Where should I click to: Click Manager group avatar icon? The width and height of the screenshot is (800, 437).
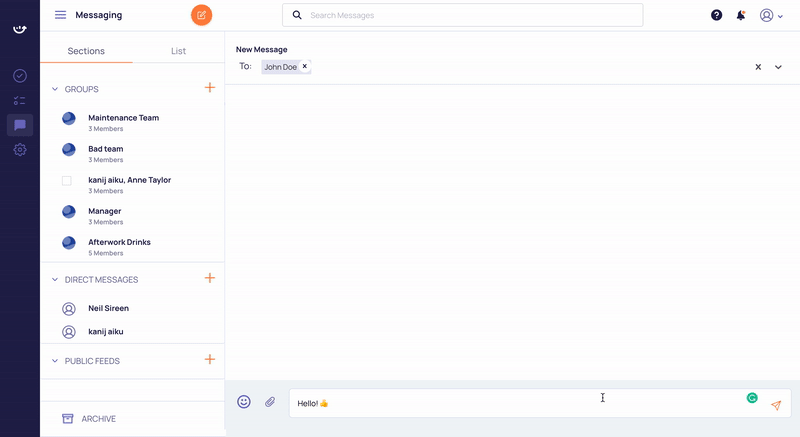coord(69,212)
